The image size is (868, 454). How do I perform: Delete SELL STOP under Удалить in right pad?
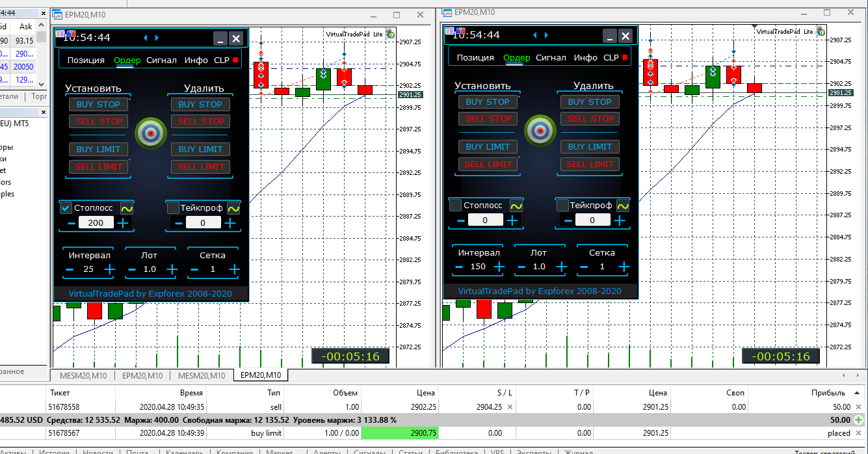pos(590,118)
